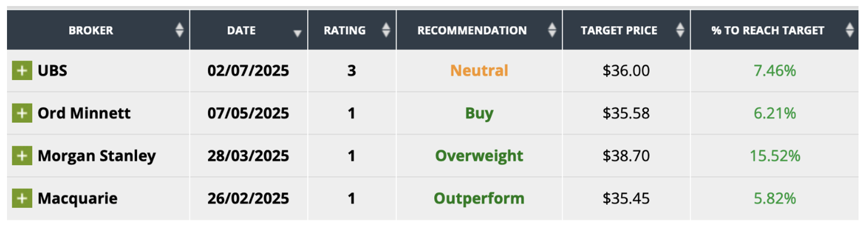The image size is (868, 230).
Task: Expand the Morgan Stanley row details
Action: [22, 156]
